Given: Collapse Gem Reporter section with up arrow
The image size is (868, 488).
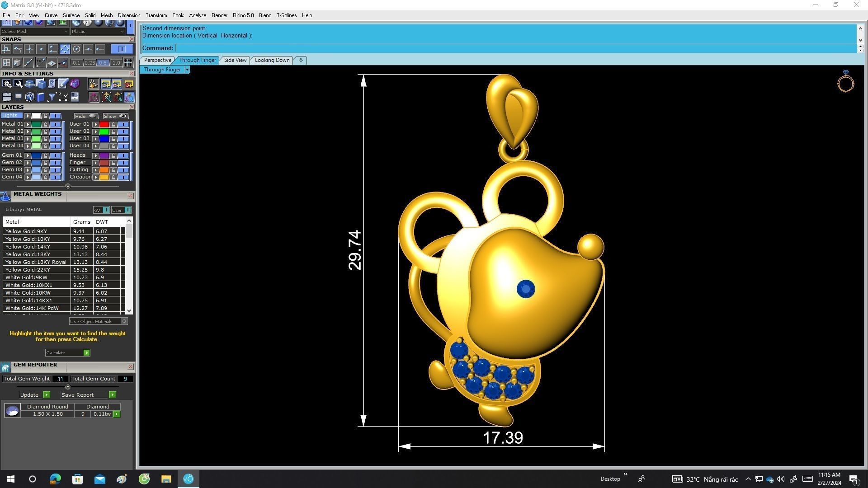Looking at the screenshot, I should pos(68,387).
